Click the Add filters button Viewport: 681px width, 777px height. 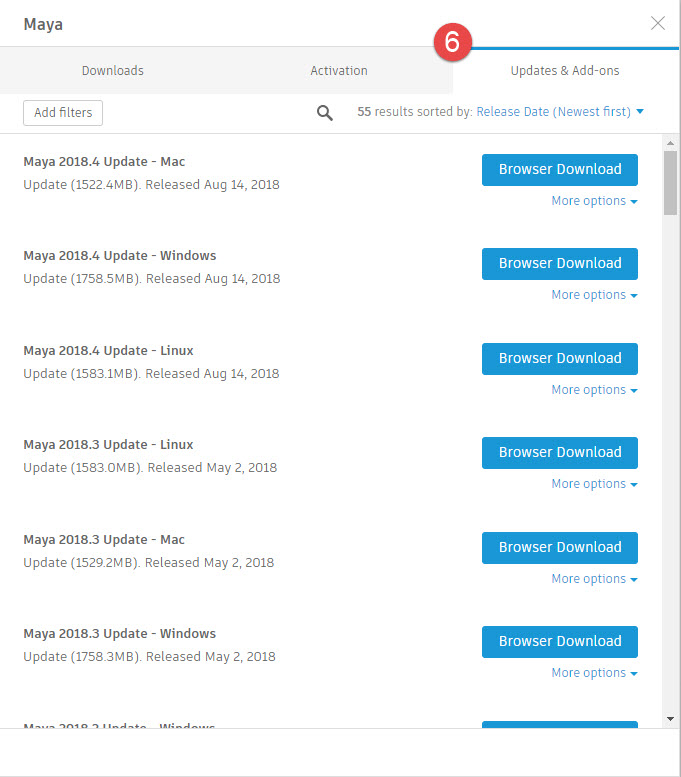63,113
